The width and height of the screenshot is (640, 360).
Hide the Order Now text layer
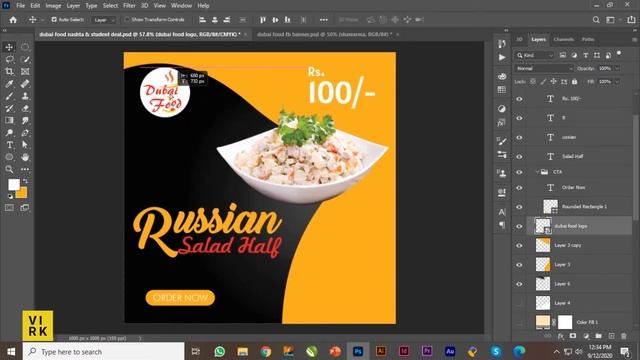pos(519,188)
